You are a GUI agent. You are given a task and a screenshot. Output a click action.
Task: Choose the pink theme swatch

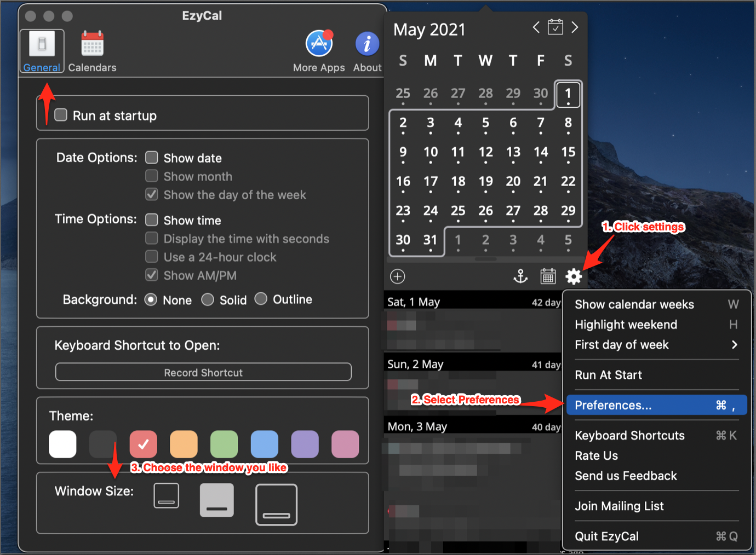coord(345,444)
